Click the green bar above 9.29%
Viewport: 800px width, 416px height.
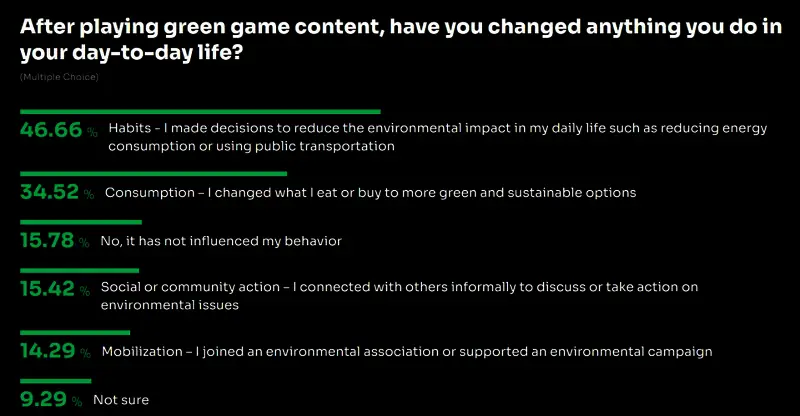point(55,381)
